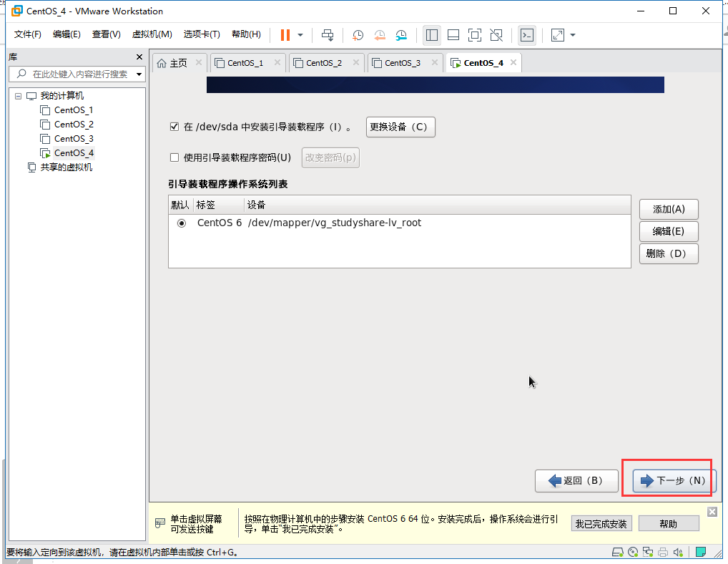The height and width of the screenshot is (564, 728).
Task: Select /dev/mapper/vg_studyshare-lv_root device entry
Action: coord(334,223)
